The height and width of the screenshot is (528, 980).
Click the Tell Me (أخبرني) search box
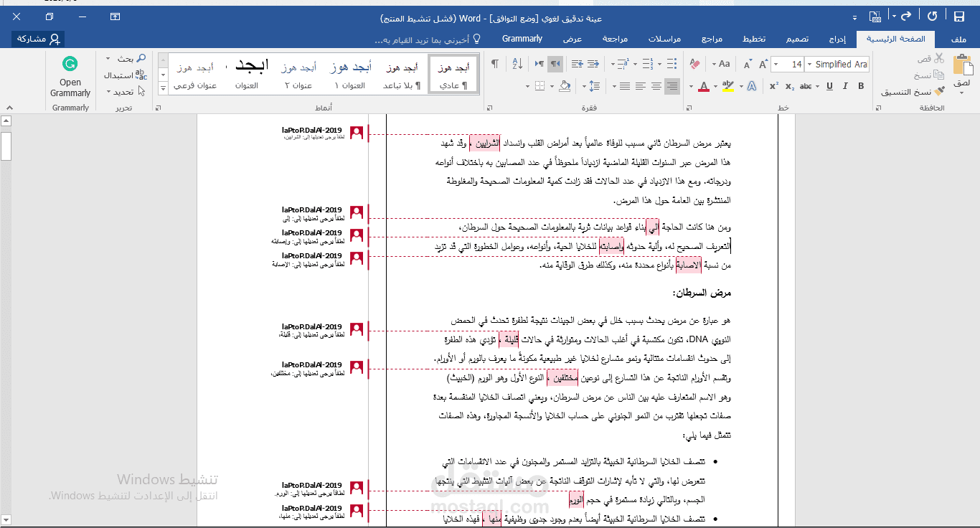pyautogui.click(x=429, y=39)
